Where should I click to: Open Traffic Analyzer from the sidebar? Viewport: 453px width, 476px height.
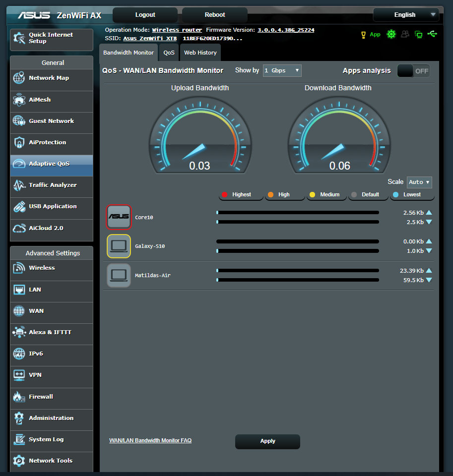tap(52, 185)
